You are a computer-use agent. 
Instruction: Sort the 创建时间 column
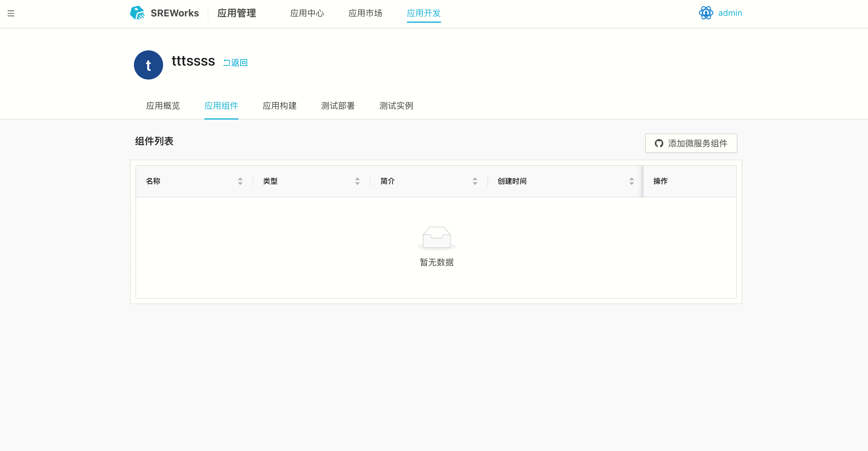[x=631, y=181]
